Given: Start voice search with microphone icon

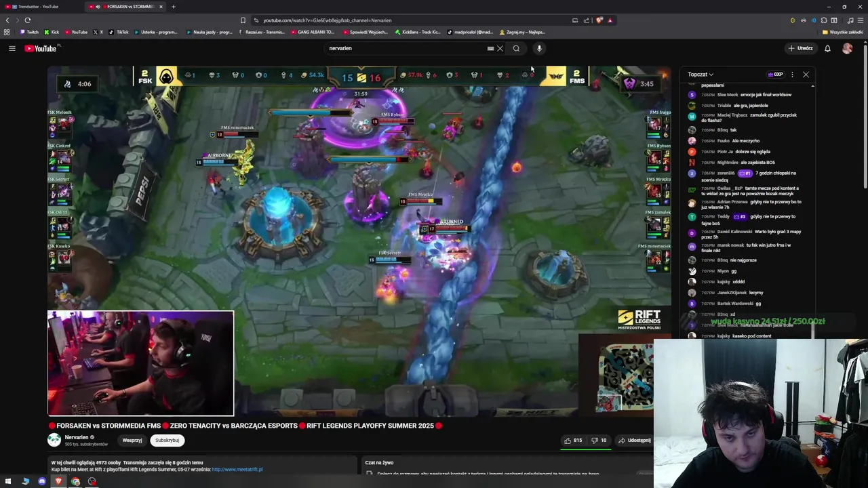Looking at the screenshot, I should point(539,48).
